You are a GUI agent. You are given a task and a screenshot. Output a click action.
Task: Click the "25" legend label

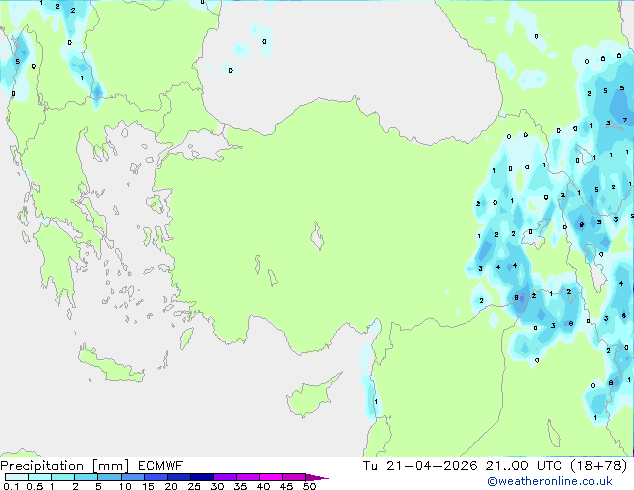[x=194, y=486]
